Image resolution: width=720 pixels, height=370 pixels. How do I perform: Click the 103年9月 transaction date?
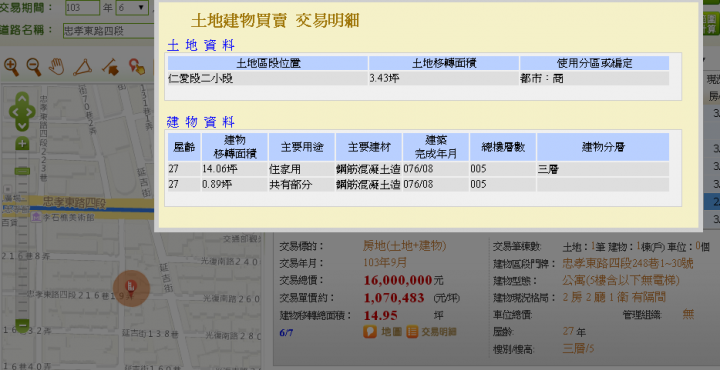(x=385, y=263)
